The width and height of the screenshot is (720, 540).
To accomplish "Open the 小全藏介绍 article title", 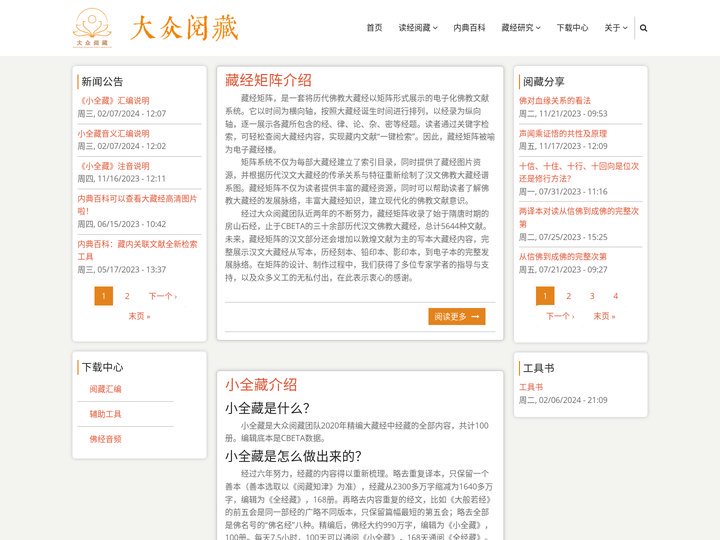I will tap(261, 385).
